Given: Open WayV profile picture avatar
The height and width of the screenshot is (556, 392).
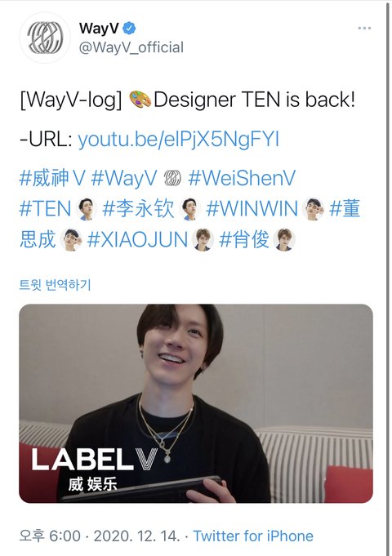Looking at the screenshot, I should [x=45, y=38].
